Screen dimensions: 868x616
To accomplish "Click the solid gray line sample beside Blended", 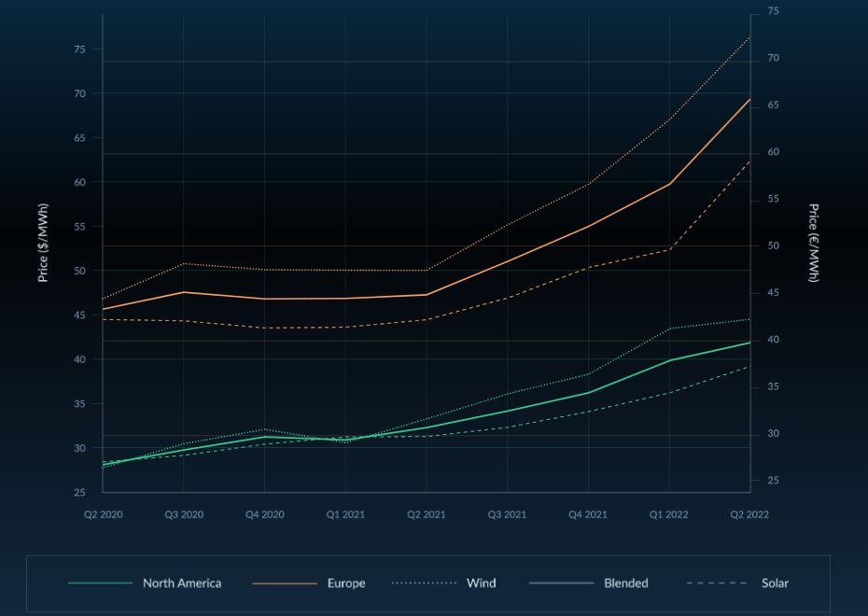I will (x=561, y=583).
